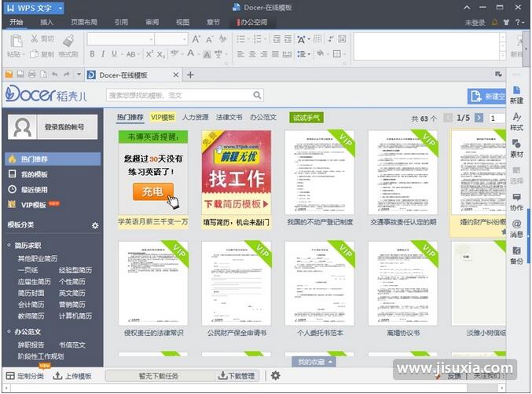Close the Docer-在线模板 document tab
The image size is (532, 394).
point(176,75)
